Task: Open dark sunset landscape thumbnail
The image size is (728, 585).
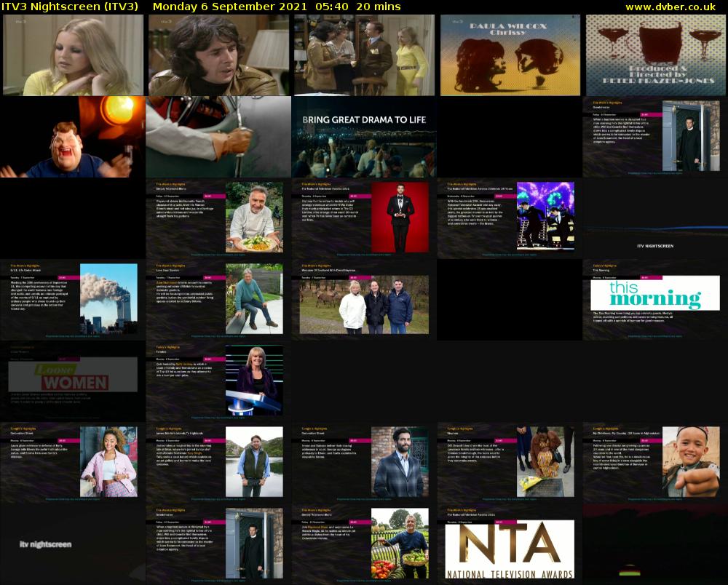Action: (655, 545)
